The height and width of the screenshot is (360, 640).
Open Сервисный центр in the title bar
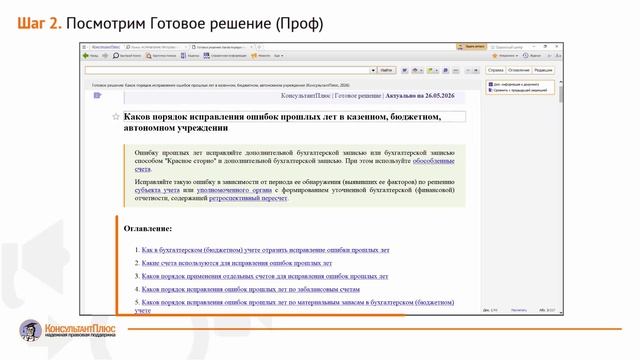tap(507, 47)
